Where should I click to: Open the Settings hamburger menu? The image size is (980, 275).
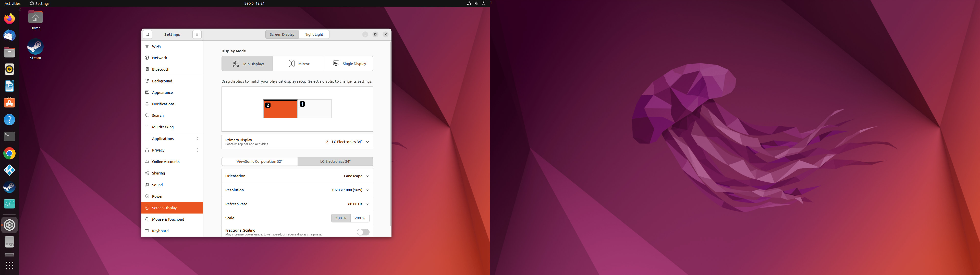click(x=197, y=34)
